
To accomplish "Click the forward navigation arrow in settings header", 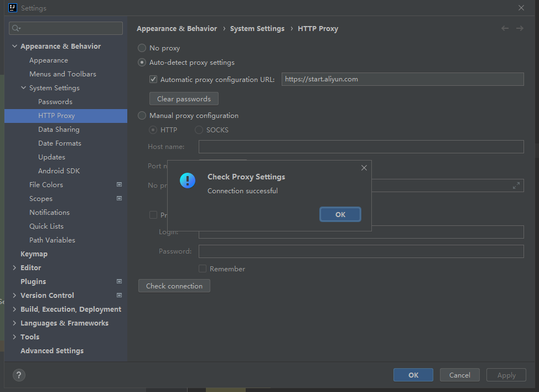I will [519, 28].
